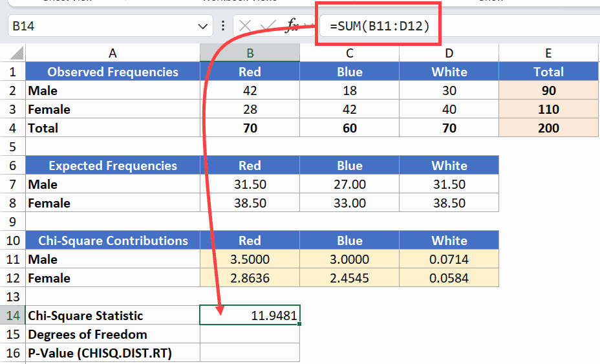Viewport: 600px width, 364px height.
Task: Open the Name Box dropdown arrow
Action: click(202, 27)
